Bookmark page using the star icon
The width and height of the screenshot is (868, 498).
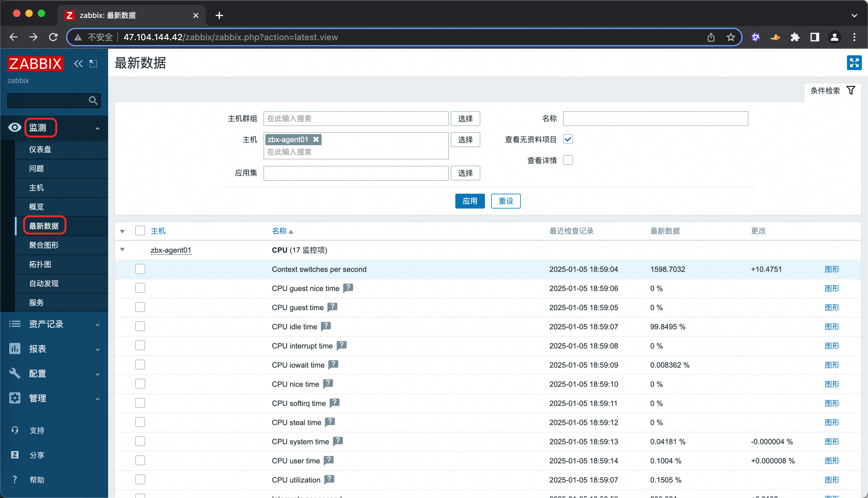pos(731,37)
